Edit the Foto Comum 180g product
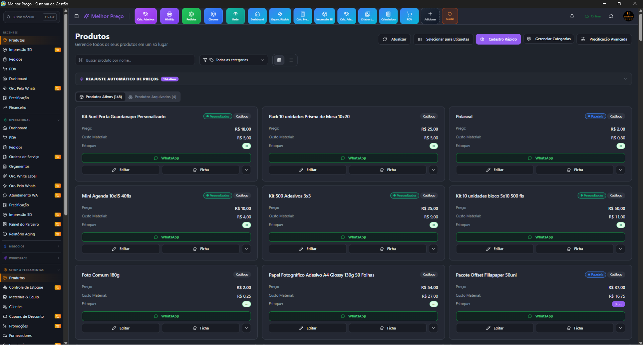The height and width of the screenshot is (362, 644). (121, 328)
